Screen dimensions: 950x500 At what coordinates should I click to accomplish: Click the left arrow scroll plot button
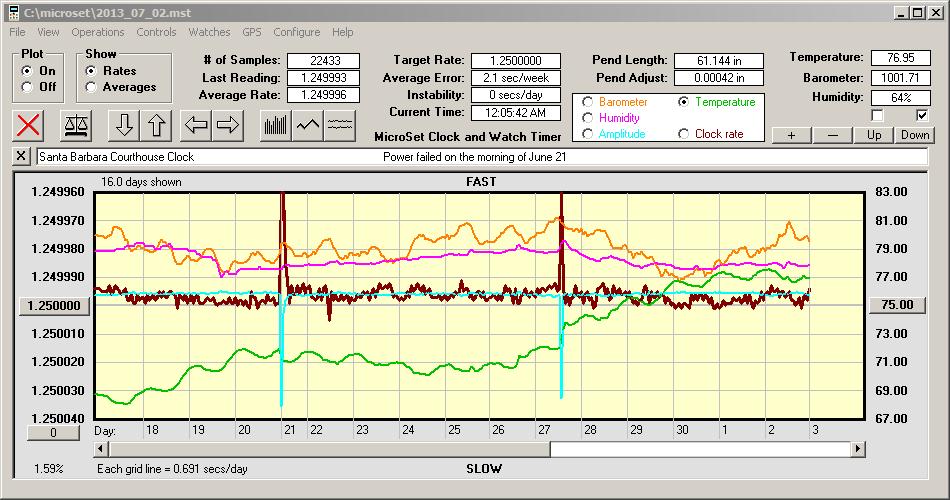196,125
